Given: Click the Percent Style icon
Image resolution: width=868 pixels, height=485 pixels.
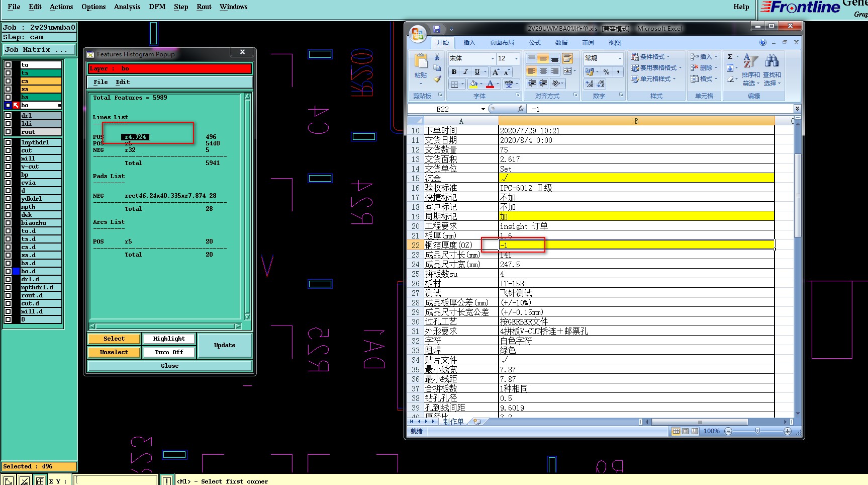Looking at the screenshot, I should pyautogui.click(x=607, y=72).
